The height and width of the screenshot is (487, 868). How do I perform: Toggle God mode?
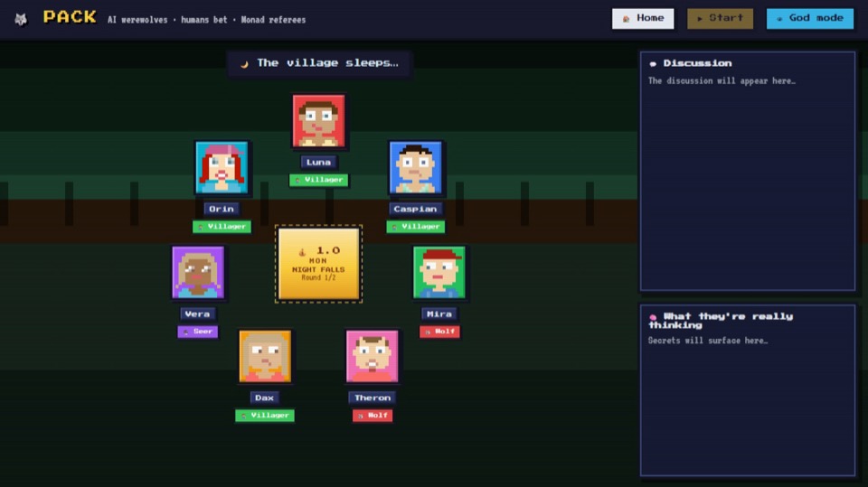tap(810, 18)
